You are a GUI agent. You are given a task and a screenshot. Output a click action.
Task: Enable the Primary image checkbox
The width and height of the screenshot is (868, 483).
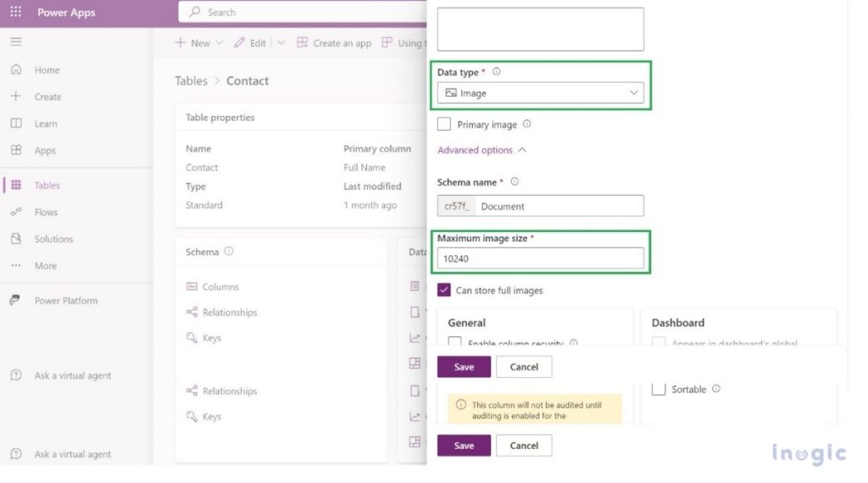(444, 125)
